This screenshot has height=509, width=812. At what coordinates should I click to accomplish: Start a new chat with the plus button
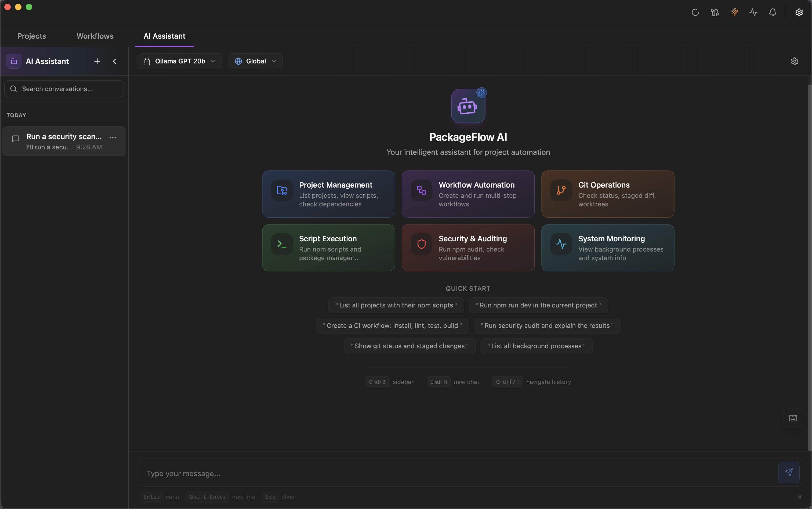[97, 61]
